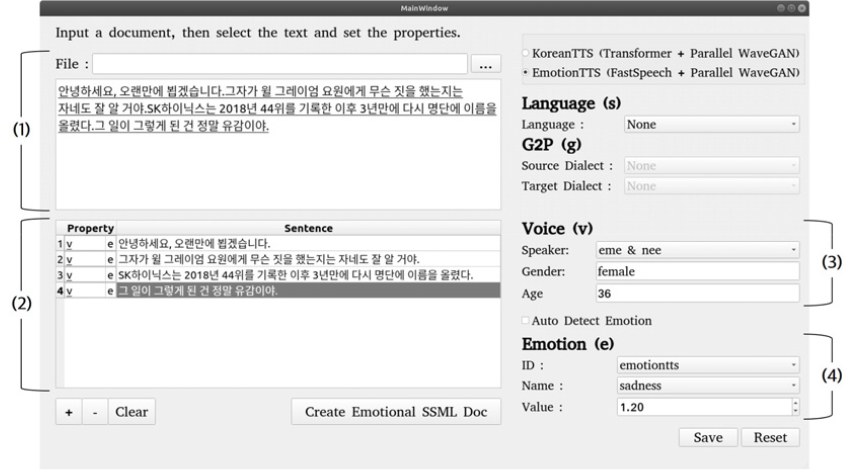Click the Value spinner arrows
This screenshot has width=853, height=470.
coord(796,407)
